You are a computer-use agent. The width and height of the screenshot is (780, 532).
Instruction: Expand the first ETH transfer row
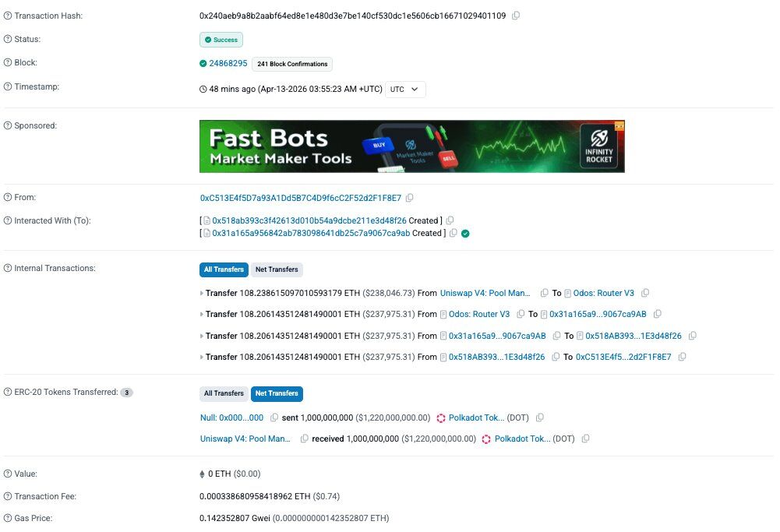(203, 293)
